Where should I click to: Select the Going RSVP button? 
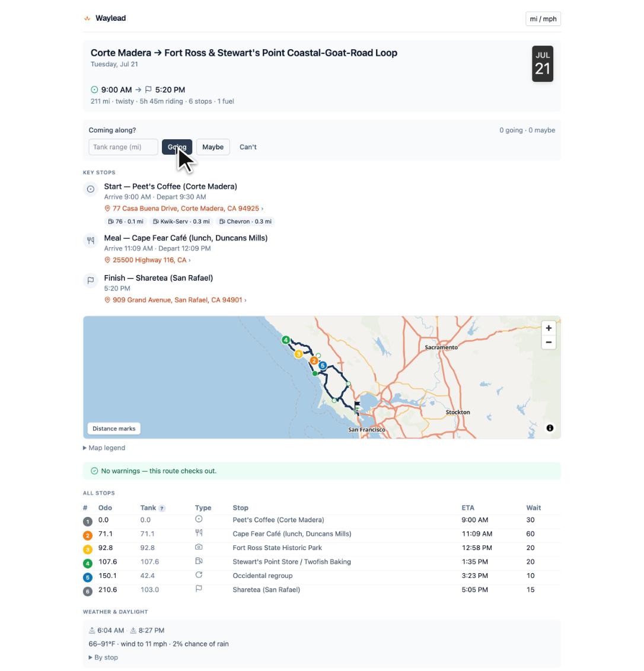pos(177,147)
